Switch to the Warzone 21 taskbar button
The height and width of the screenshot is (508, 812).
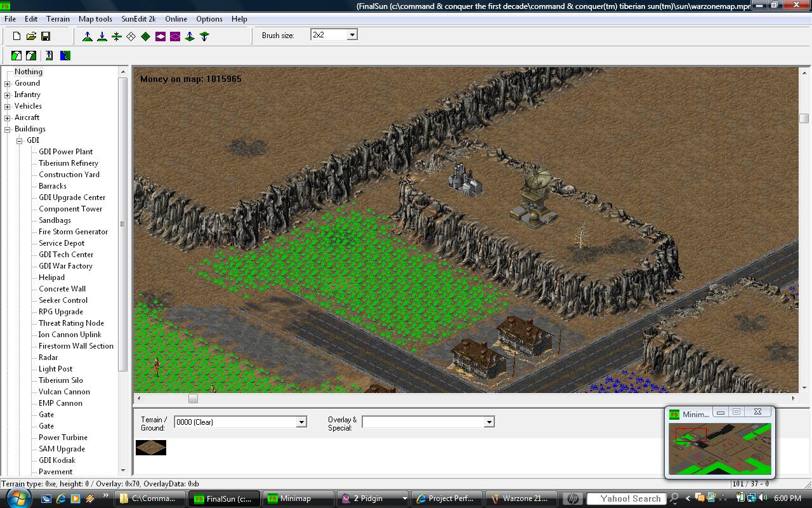point(521,498)
